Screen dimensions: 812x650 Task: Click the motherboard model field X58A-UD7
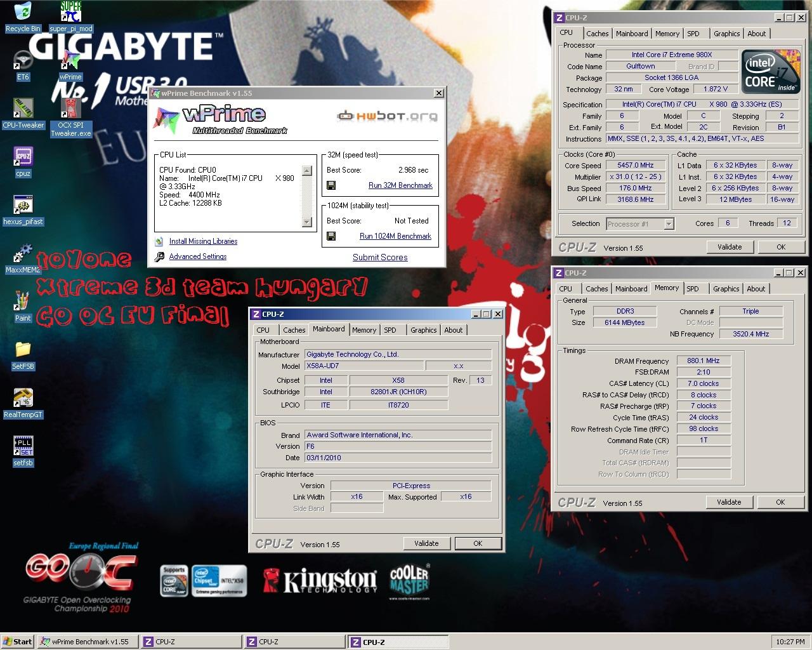[363, 366]
